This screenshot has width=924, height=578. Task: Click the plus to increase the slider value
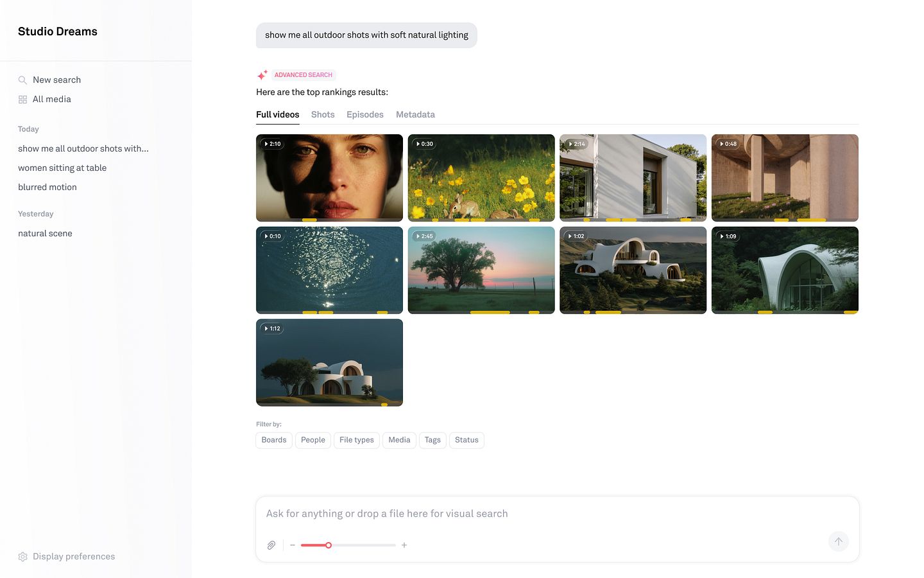click(x=404, y=545)
